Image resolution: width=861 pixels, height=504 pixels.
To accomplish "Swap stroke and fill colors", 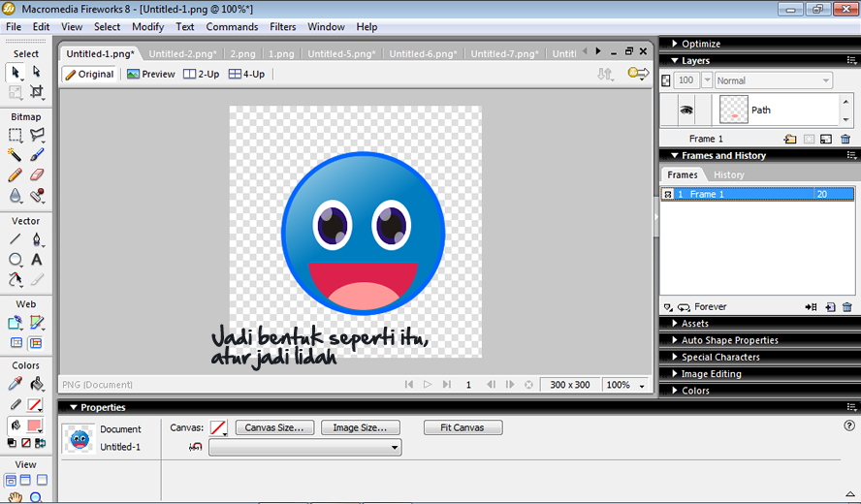I will point(40,443).
